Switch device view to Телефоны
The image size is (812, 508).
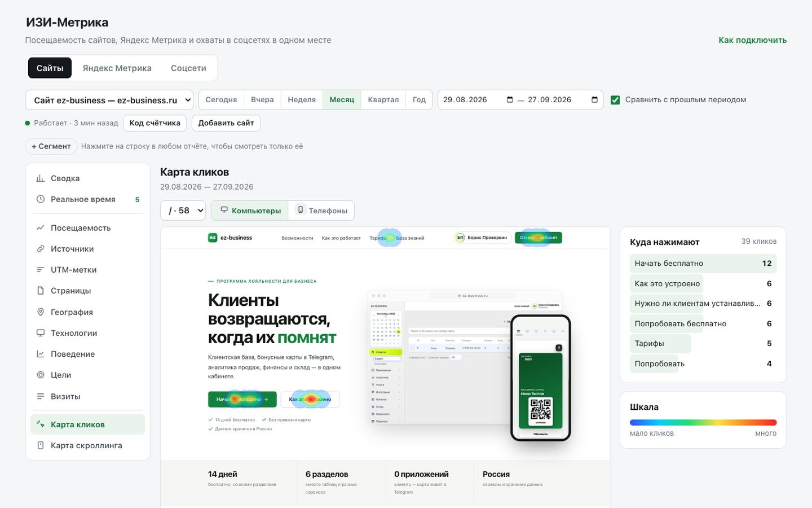click(321, 211)
